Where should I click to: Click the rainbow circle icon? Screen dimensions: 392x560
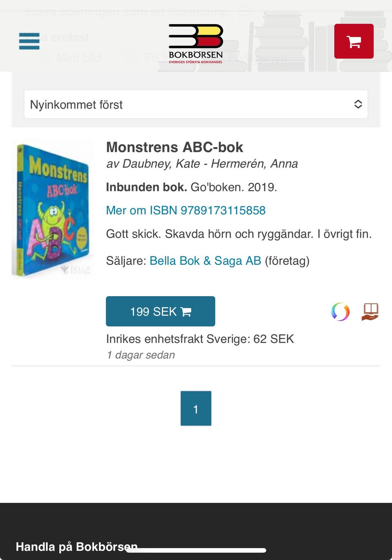[x=340, y=312]
